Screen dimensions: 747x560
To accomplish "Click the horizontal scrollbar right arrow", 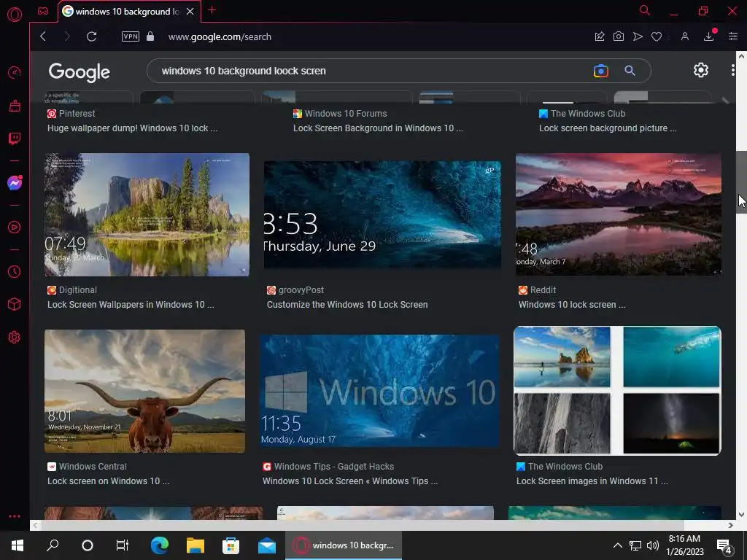I will click(x=731, y=525).
